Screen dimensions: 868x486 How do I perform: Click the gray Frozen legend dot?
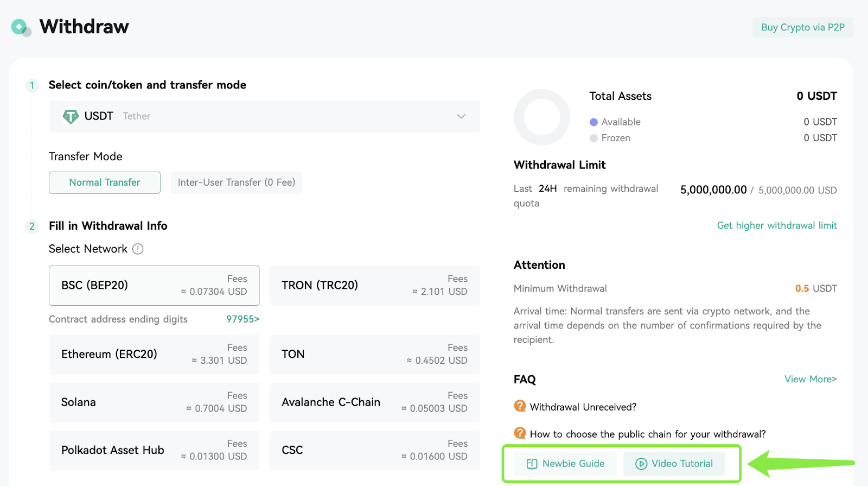coord(593,138)
